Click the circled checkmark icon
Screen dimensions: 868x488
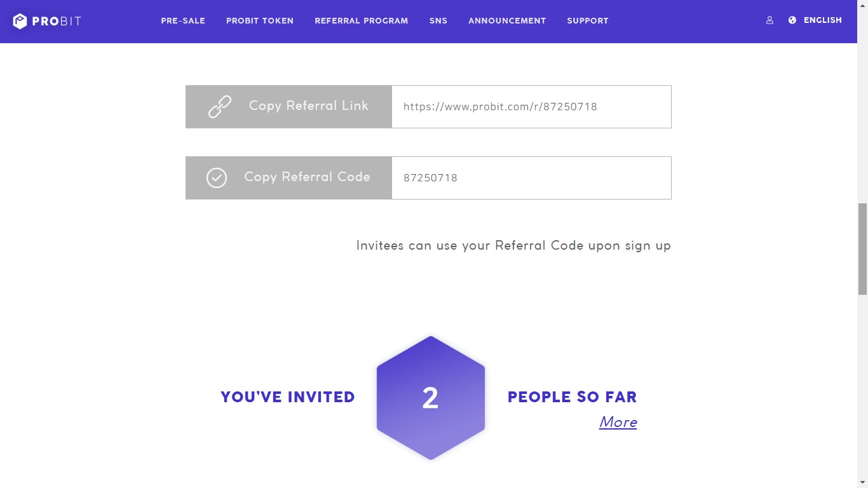(217, 178)
